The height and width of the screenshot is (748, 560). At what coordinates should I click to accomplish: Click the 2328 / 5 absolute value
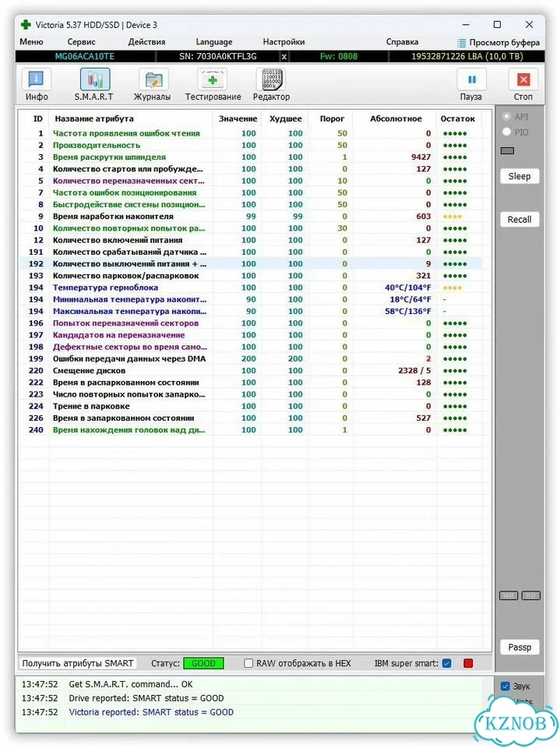tap(414, 371)
